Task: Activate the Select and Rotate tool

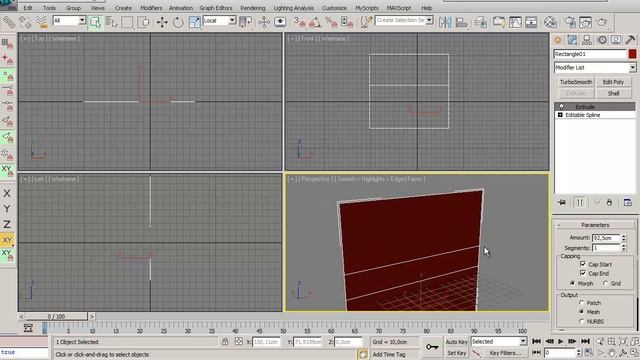Action: [x=178, y=22]
